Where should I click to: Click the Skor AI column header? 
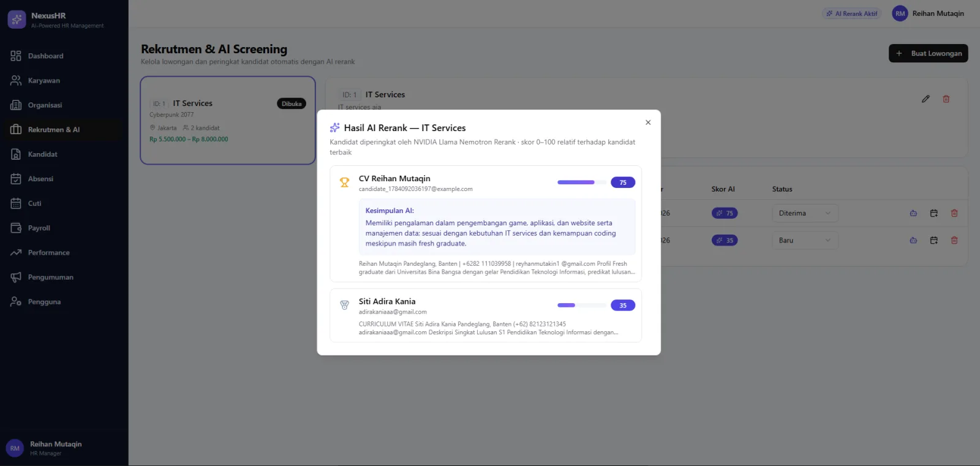723,189
